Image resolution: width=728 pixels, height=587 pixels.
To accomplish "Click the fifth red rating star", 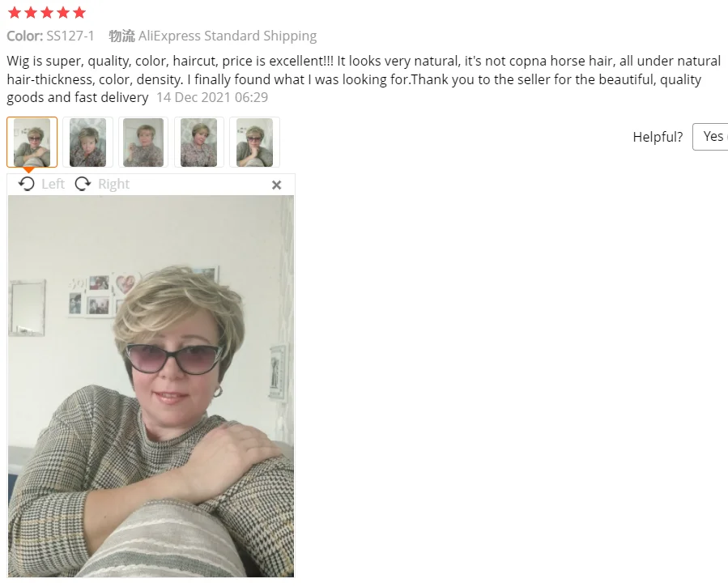I will click(79, 12).
